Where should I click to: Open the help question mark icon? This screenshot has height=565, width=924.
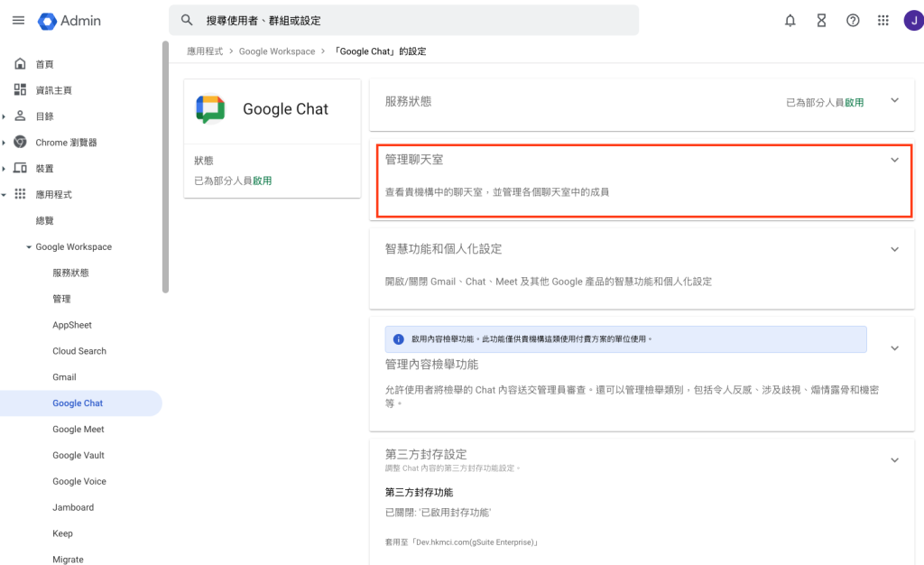pos(852,21)
